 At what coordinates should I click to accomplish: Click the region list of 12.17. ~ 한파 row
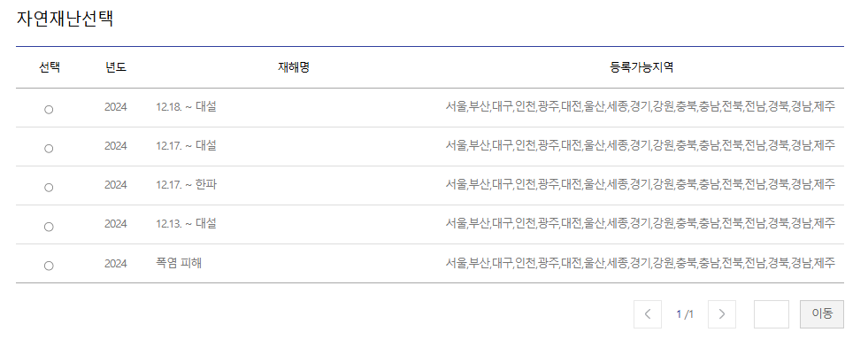[x=641, y=184]
